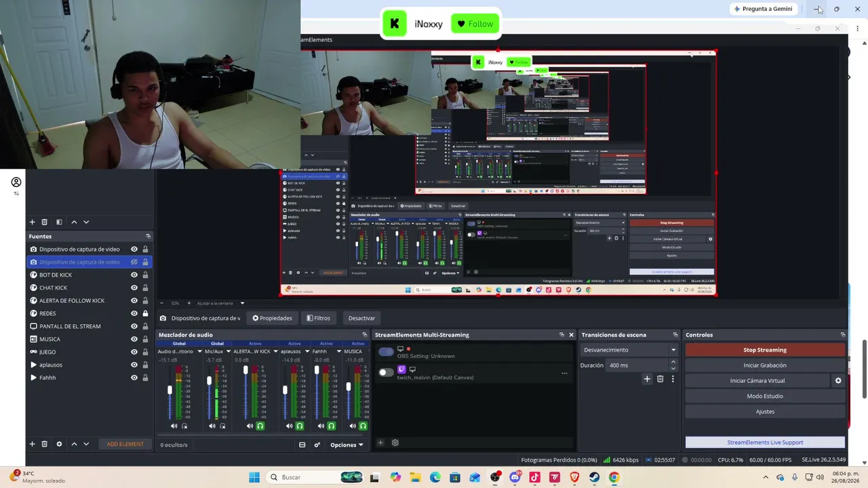This screenshot has width=868, height=488.
Task: Click the transition Duración 400 ms field
Action: [x=637, y=365]
